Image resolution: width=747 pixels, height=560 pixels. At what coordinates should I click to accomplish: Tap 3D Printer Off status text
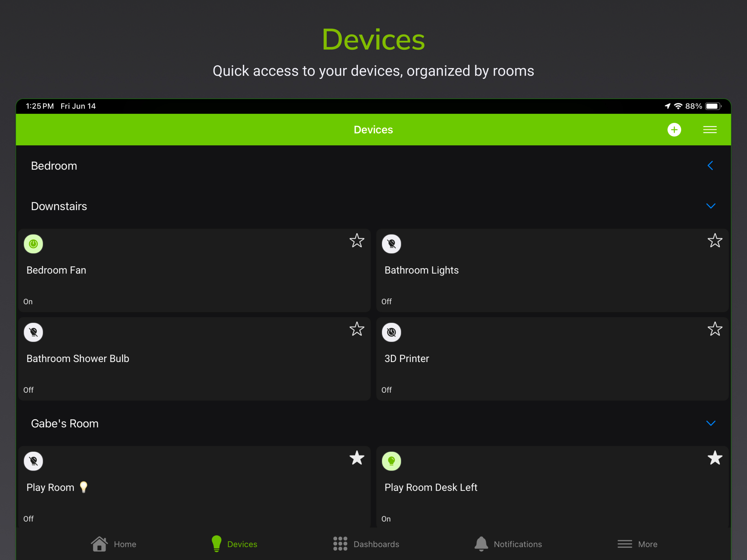click(386, 390)
